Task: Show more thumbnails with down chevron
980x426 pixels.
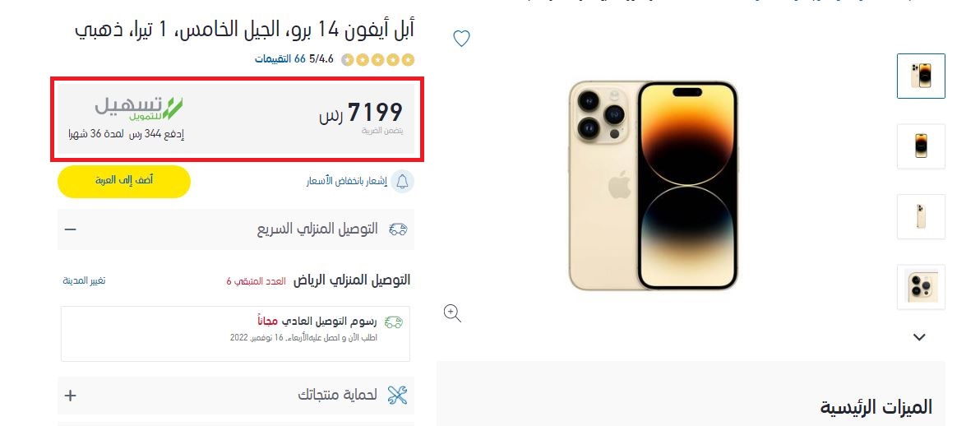Action: [x=919, y=337]
